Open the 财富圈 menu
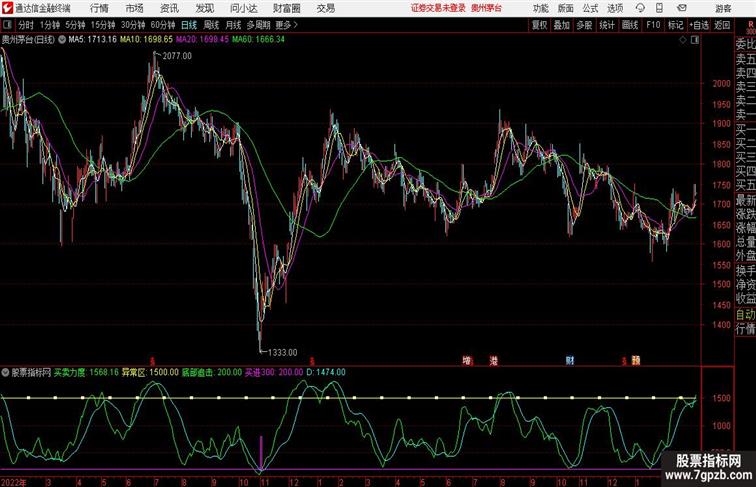Image resolution: width=756 pixels, height=487 pixels. coord(286,8)
